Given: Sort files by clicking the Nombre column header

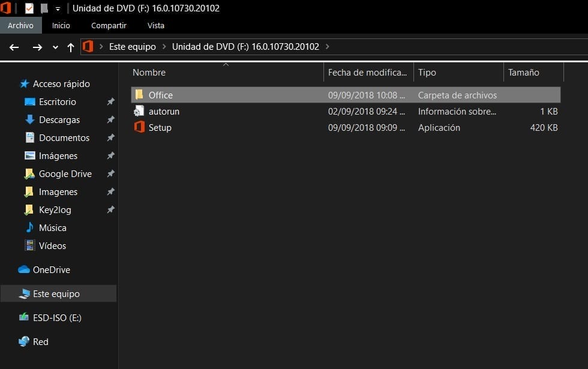Looking at the screenshot, I should (149, 72).
